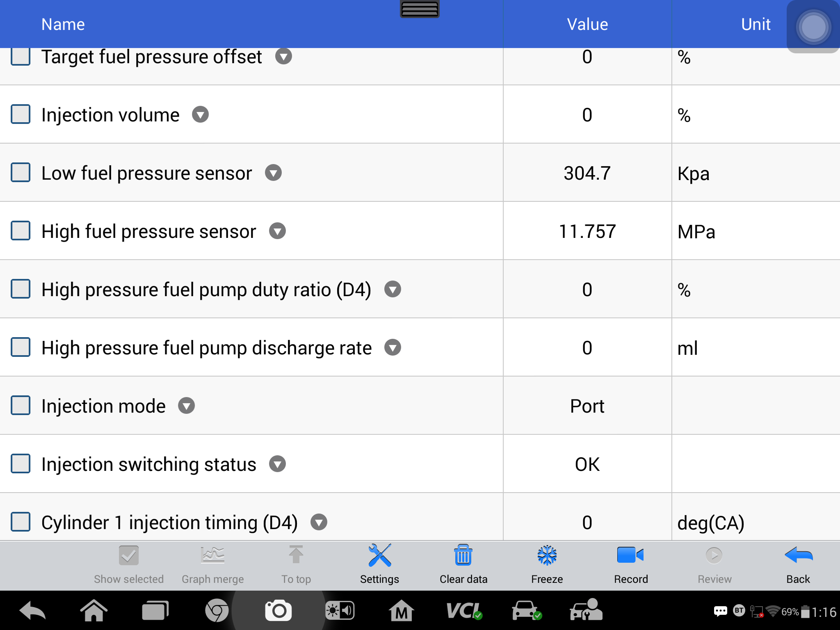Screen dimensions: 840x630
Task: Tap the Bluetooth BT status icon
Action: 739,611
